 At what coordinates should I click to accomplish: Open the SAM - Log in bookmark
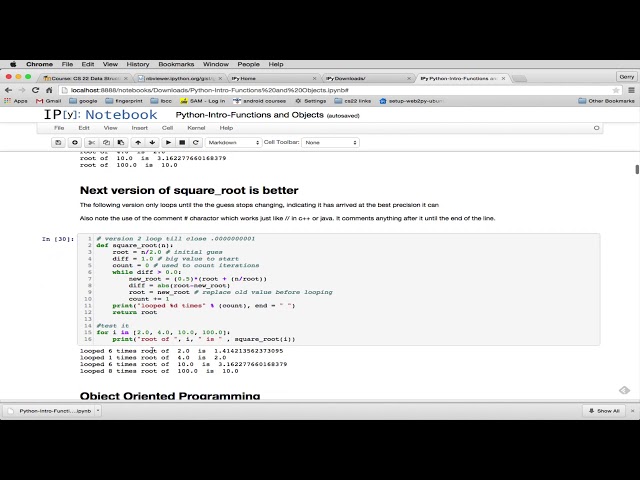(x=203, y=101)
